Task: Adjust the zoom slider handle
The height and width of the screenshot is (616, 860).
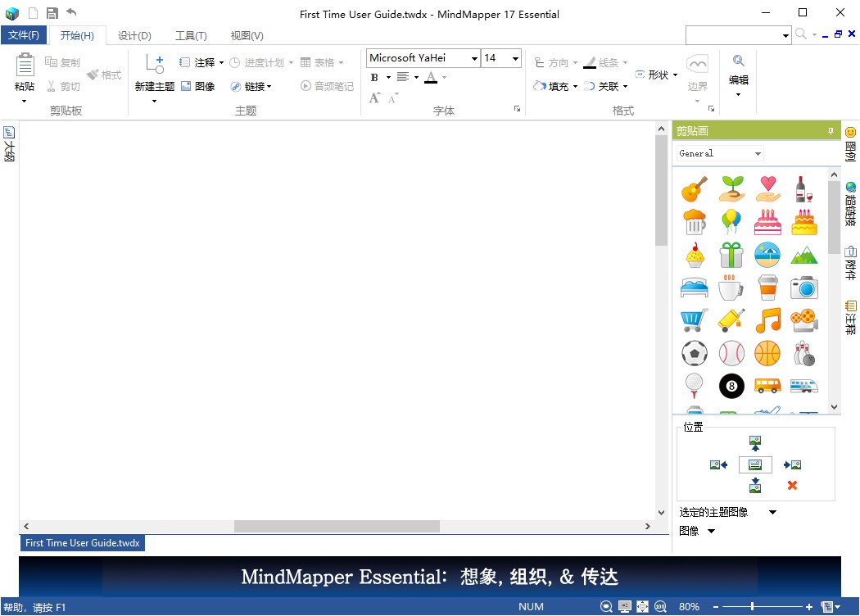Action: click(x=753, y=607)
